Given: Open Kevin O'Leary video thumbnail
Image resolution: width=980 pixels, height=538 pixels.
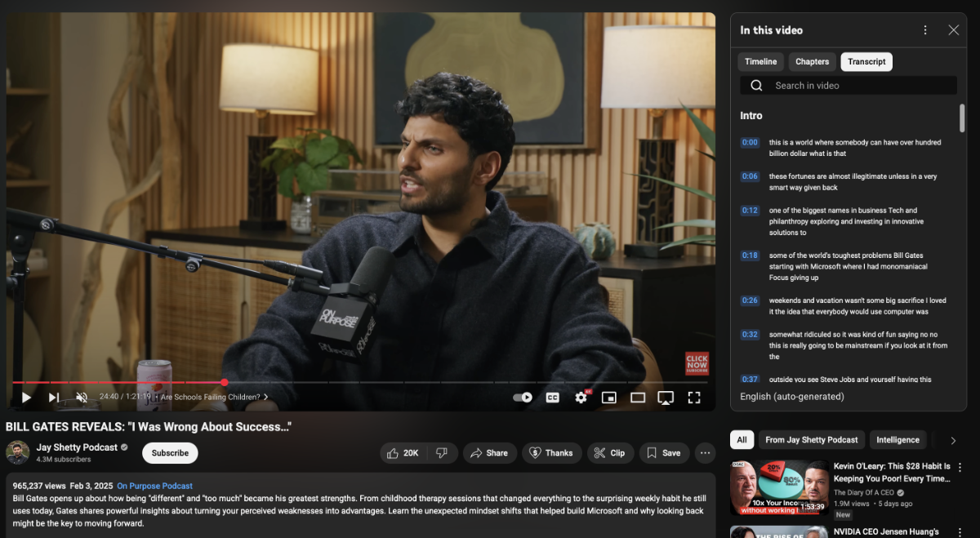Looking at the screenshot, I should (779, 488).
